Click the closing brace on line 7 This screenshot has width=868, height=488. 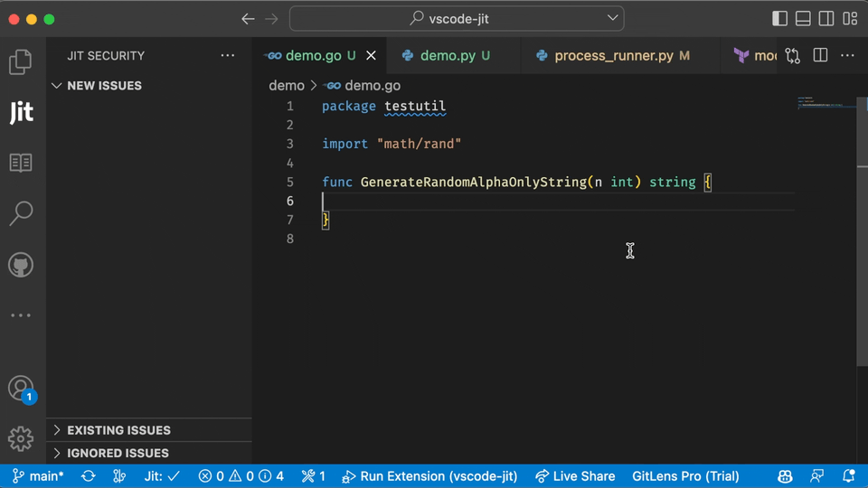325,221
